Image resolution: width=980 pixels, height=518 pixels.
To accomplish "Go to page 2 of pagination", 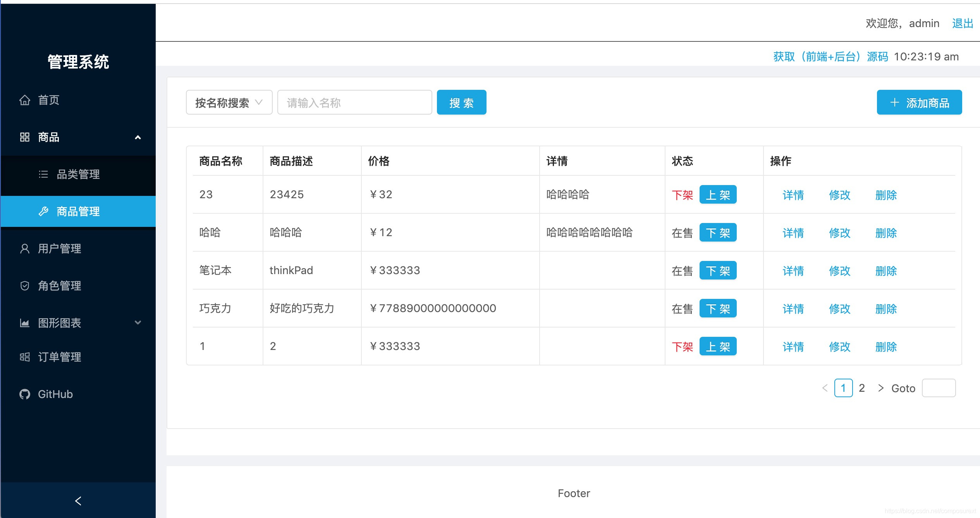I will pos(862,388).
